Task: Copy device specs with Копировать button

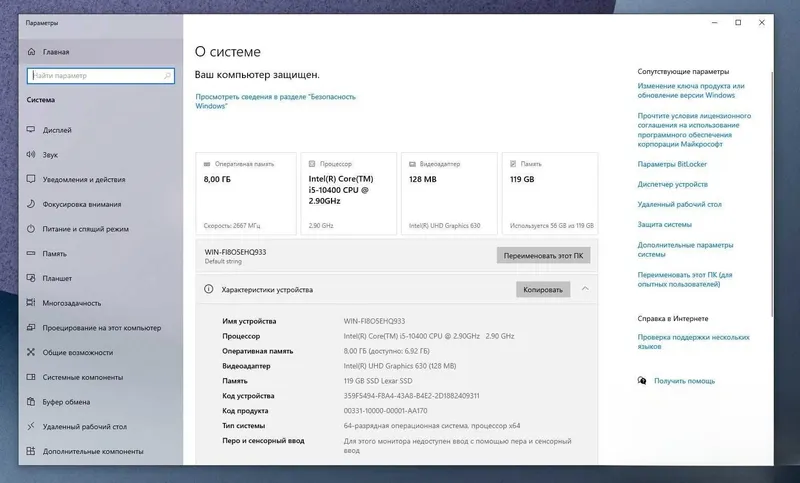Action: (x=543, y=290)
